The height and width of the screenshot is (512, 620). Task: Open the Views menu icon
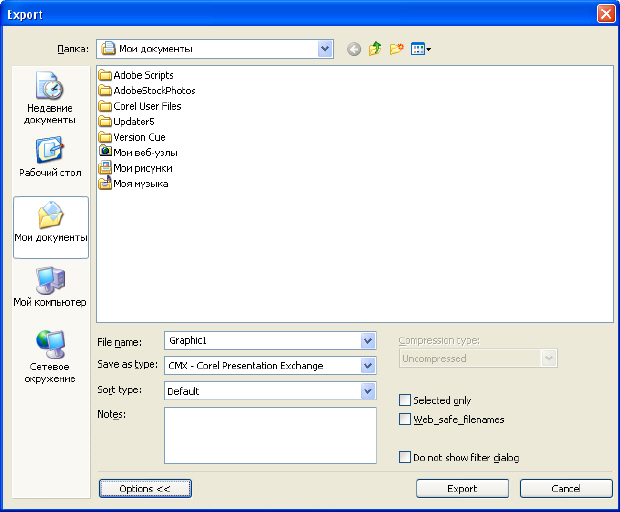420,49
